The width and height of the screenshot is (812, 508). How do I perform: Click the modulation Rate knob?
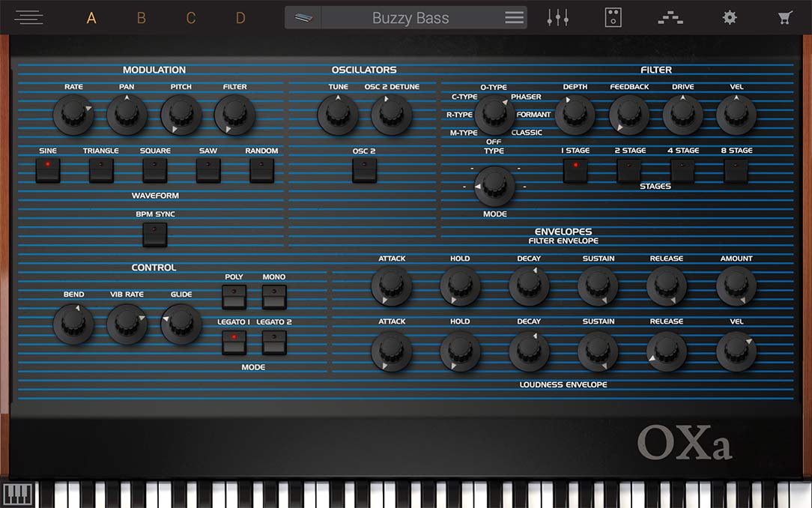(x=73, y=114)
